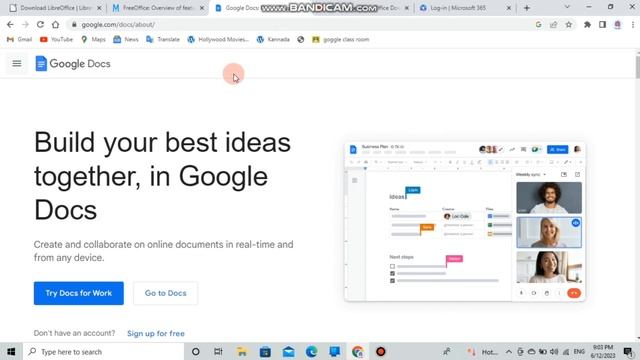
Task: Open Kannada bookmark
Action: [273, 40]
